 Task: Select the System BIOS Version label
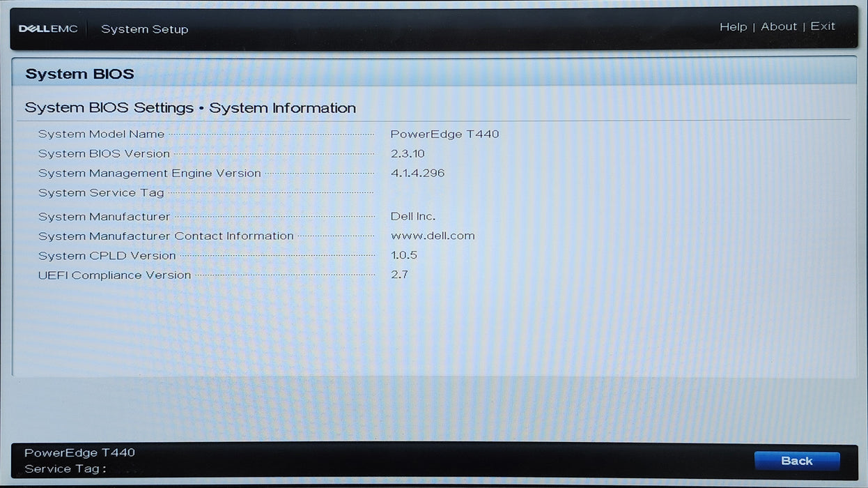(104, 153)
